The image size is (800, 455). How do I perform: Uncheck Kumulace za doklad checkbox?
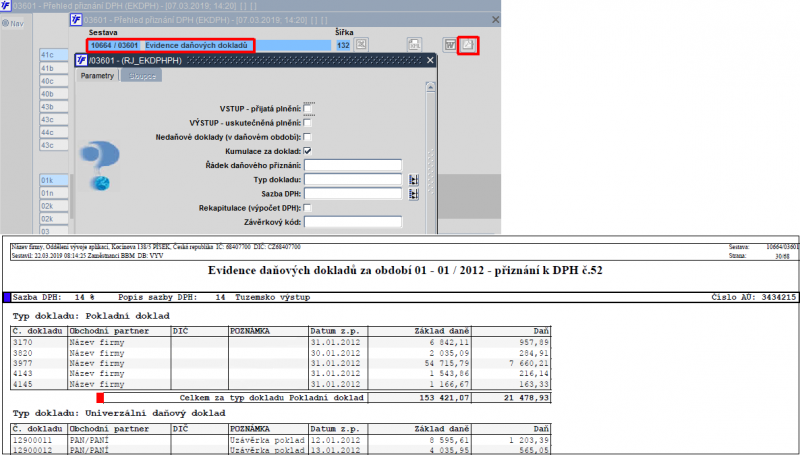(x=307, y=151)
